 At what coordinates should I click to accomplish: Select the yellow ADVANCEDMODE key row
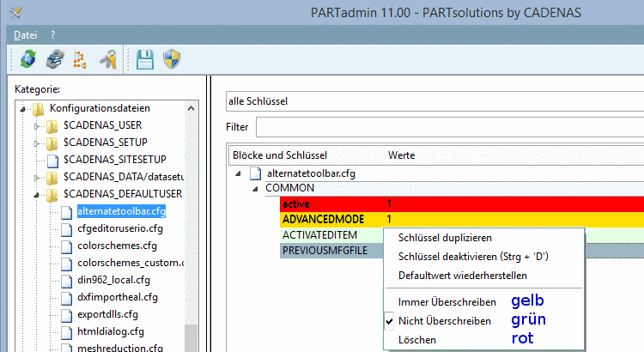pyautogui.click(x=462, y=219)
